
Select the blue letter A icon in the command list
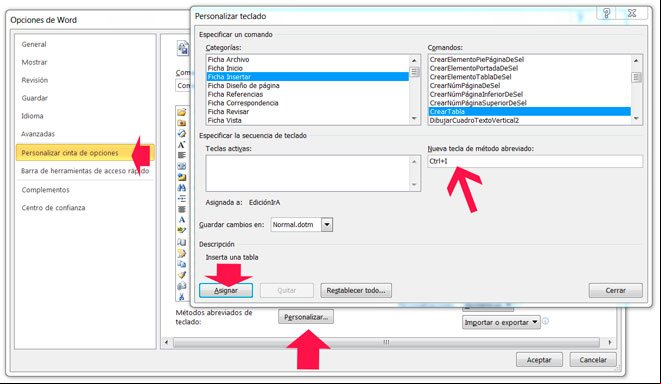tap(182, 220)
